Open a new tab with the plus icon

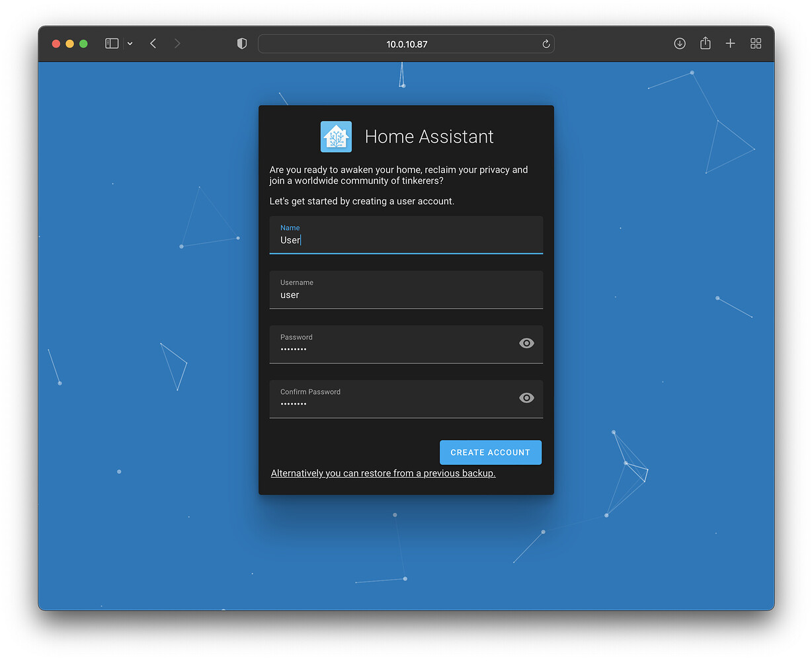pos(730,43)
